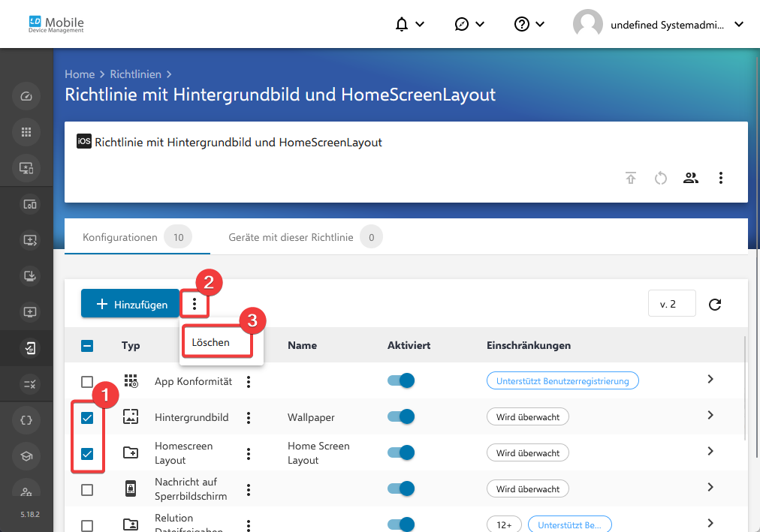
Task: Open App Konformität row three-dot menu
Action: (x=248, y=382)
